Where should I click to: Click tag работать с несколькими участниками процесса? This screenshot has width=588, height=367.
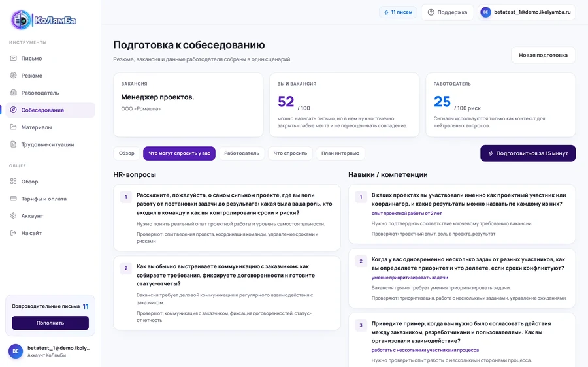click(425, 350)
